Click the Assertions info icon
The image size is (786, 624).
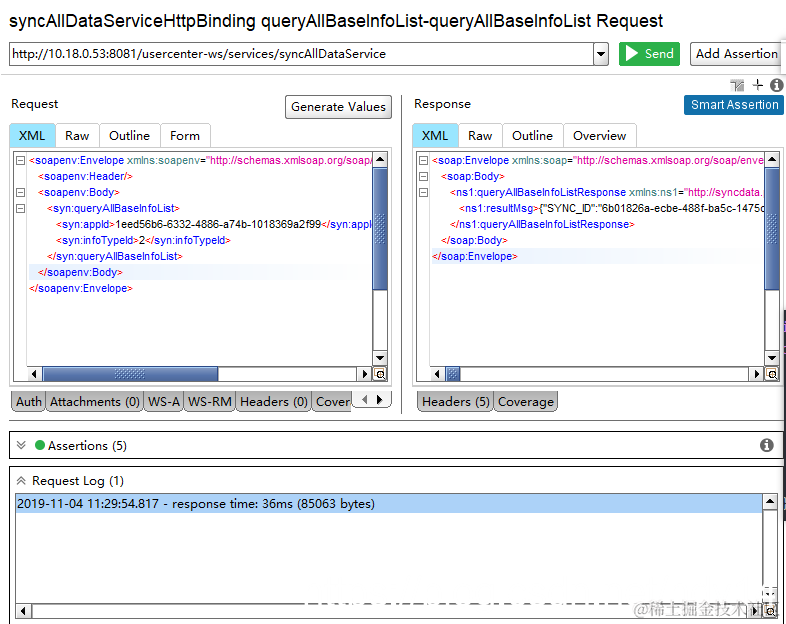tap(766, 445)
